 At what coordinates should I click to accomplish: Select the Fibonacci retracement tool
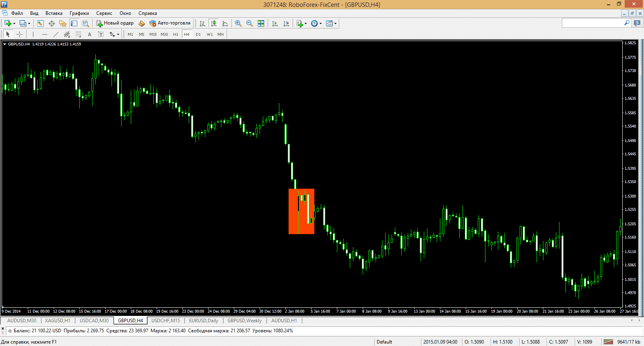[x=78, y=34]
